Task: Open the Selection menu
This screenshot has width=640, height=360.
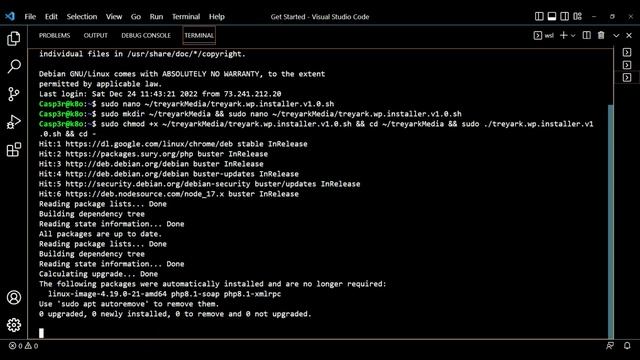Action: click(82, 17)
